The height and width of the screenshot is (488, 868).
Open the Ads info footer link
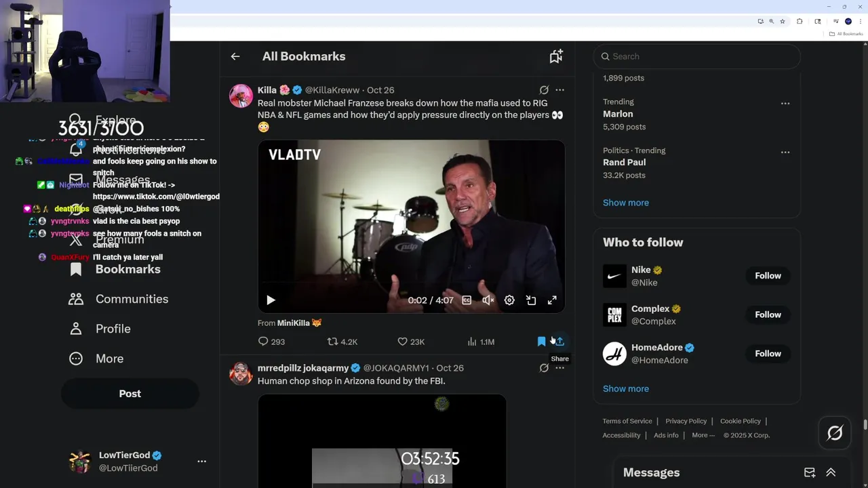pyautogui.click(x=666, y=435)
